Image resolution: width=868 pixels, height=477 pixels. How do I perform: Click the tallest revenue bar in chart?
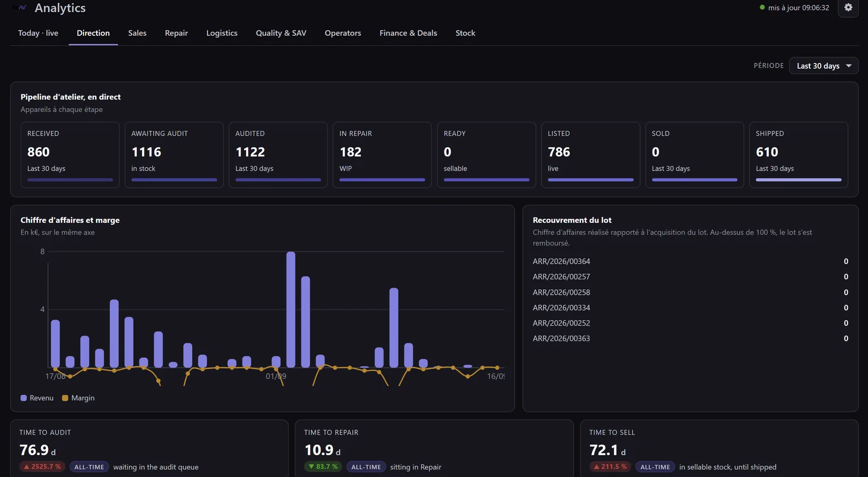pos(291,309)
